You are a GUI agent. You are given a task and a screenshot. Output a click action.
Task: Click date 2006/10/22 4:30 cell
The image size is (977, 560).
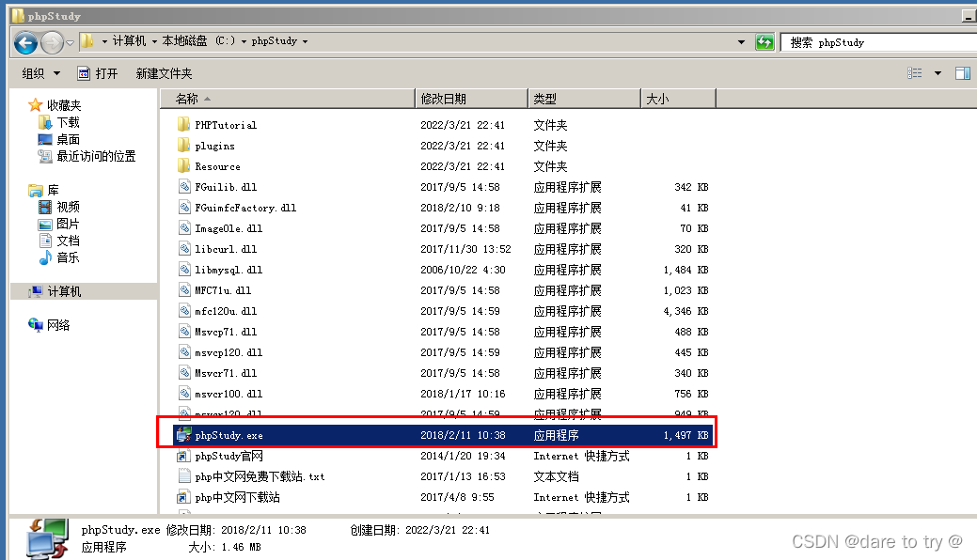[463, 270]
